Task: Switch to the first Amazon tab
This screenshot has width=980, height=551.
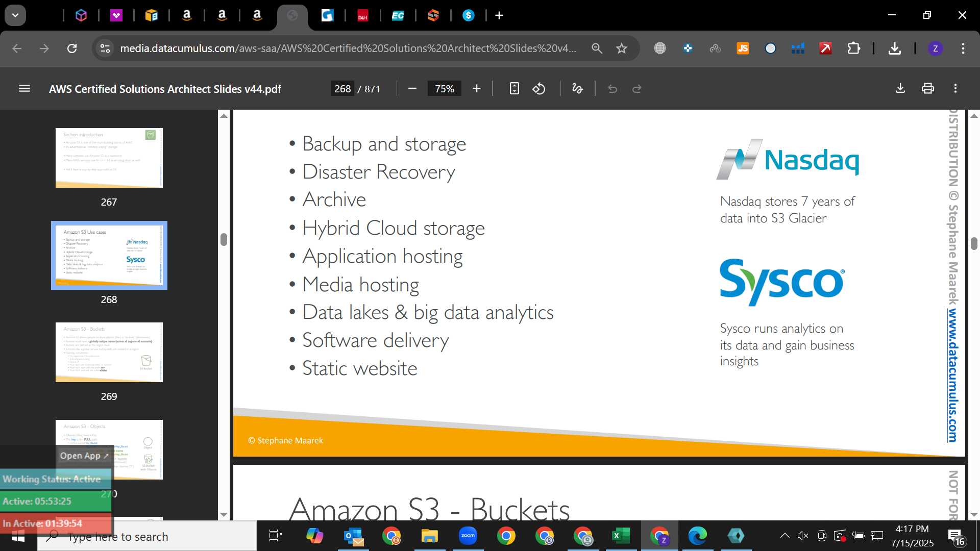Action: 187,15
